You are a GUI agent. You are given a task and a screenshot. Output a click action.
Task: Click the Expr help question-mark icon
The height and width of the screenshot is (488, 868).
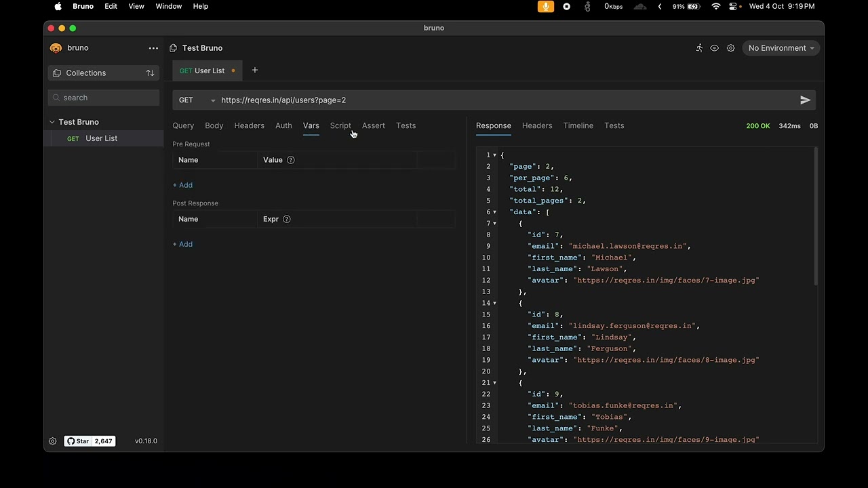point(287,219)
